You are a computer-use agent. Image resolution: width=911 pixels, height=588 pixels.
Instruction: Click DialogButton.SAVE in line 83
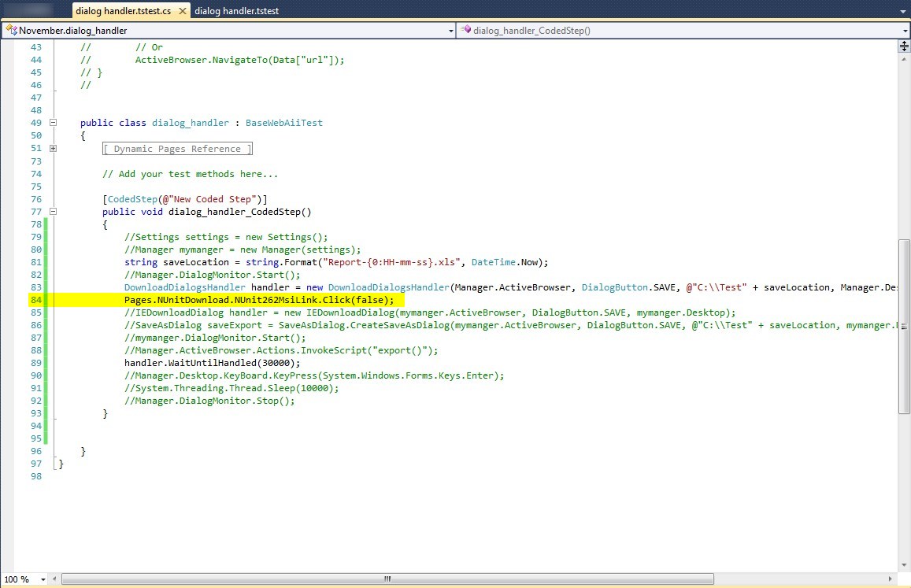pyautogui.click(x=631, y=287)
